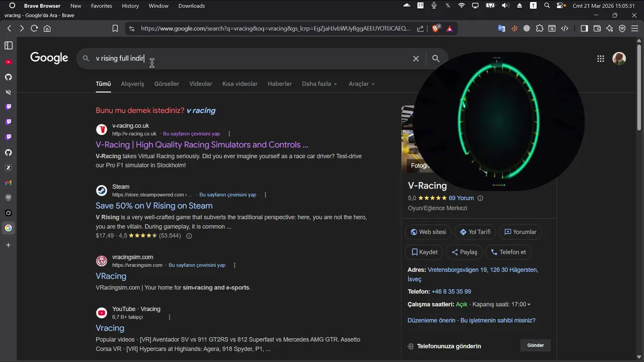Open the Extensions puzzle menu
This screenshot has height=362, width=644.
540,29
